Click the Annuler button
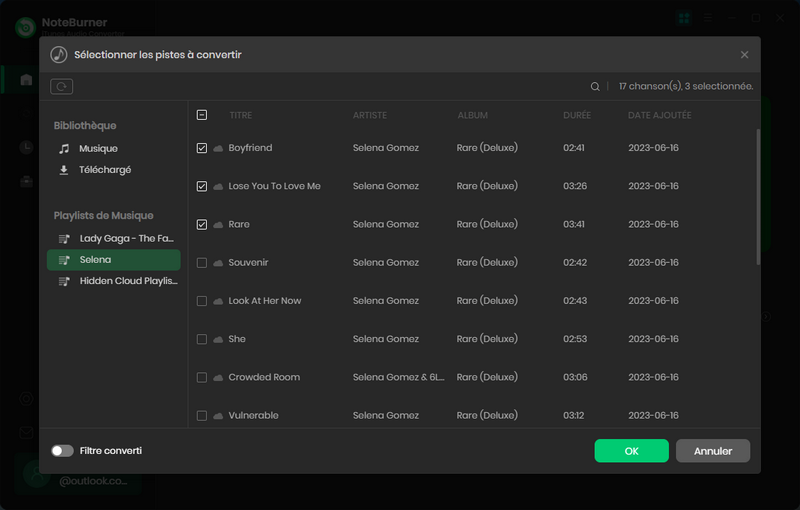This screenshot has height=510, width=800. click(713, 451)
